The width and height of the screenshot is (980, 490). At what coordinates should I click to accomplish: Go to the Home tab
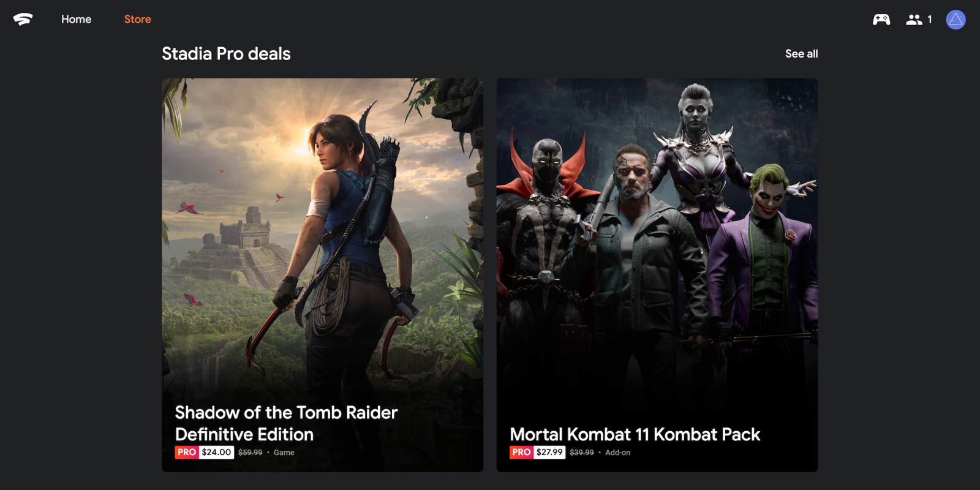[76, 20]
